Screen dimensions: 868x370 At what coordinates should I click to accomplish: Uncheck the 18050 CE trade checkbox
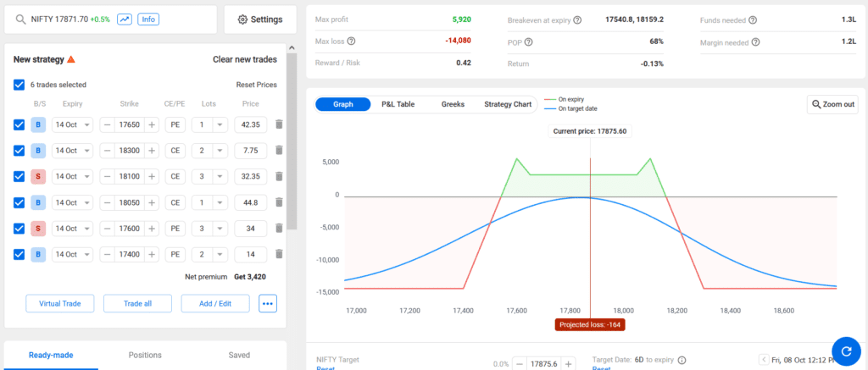(19, 202)
